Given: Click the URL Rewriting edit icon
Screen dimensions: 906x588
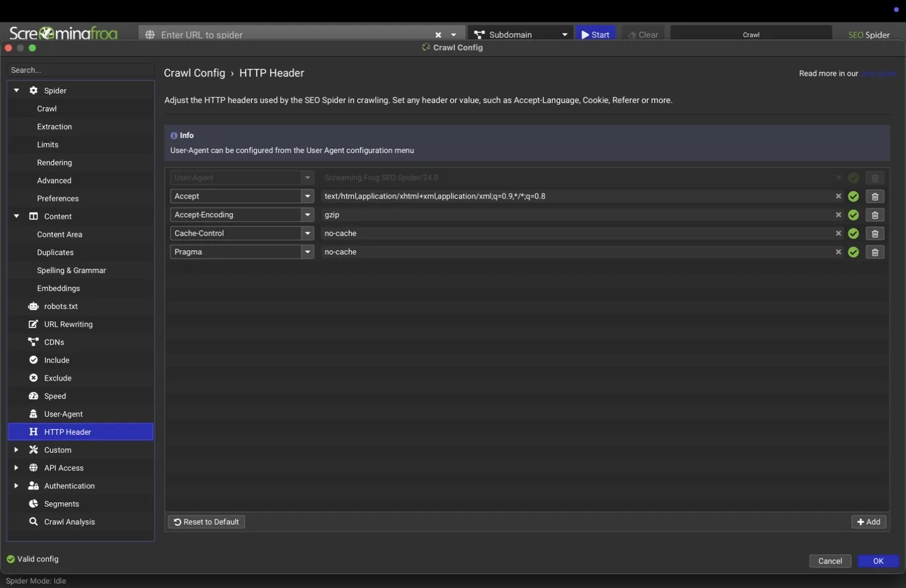Looking at the screenshot, I should pyautogui.click(x=34, y=324).
